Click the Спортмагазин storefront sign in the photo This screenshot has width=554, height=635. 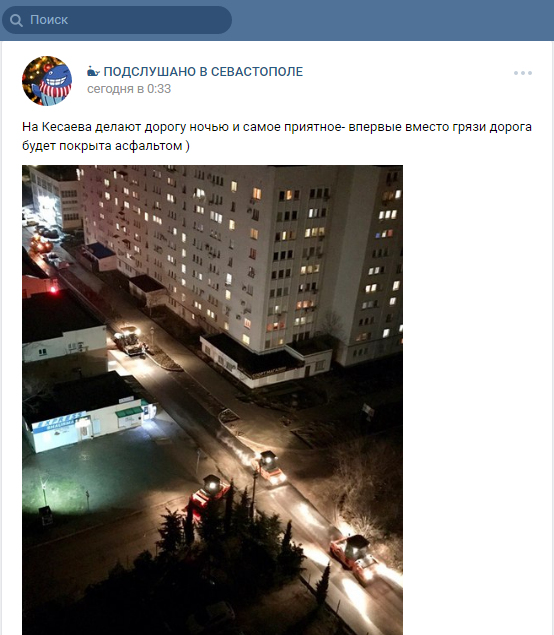[x=269, y=373]
